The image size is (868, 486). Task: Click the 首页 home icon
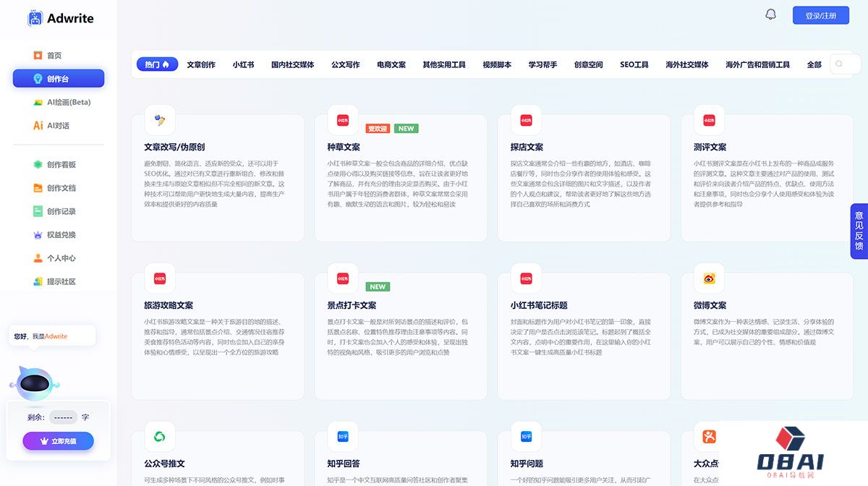click(x=38, y=56)
